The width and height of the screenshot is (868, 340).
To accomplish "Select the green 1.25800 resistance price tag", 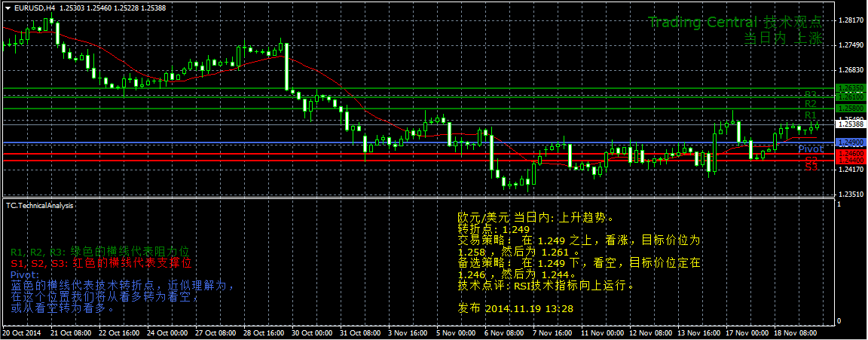I will pyautogui.click(x=852, y=108).
